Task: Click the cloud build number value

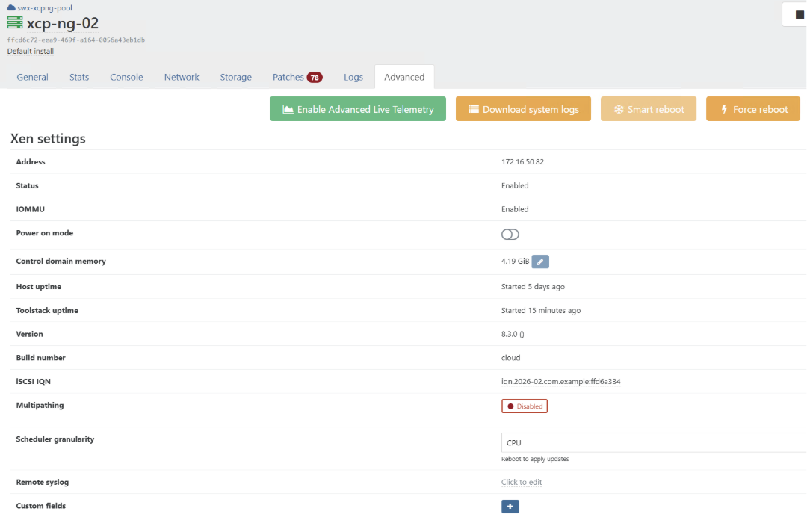Action: (x=510, y=358)
